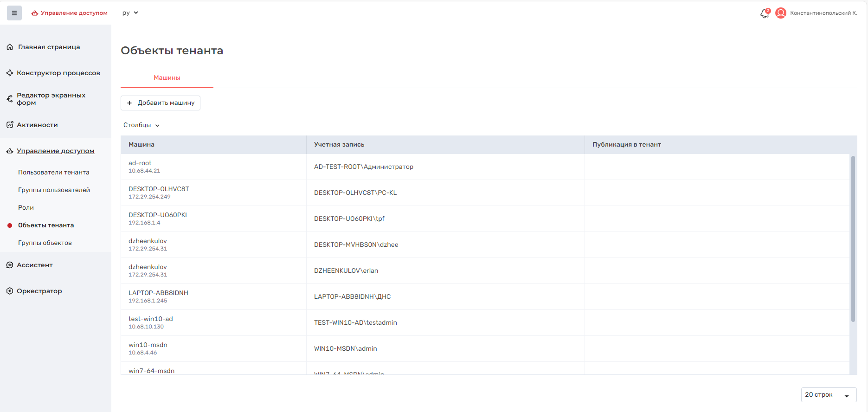Open the Роли sidebar item
The height and width of the screenshot is (412, 868).
click(26, 207)
